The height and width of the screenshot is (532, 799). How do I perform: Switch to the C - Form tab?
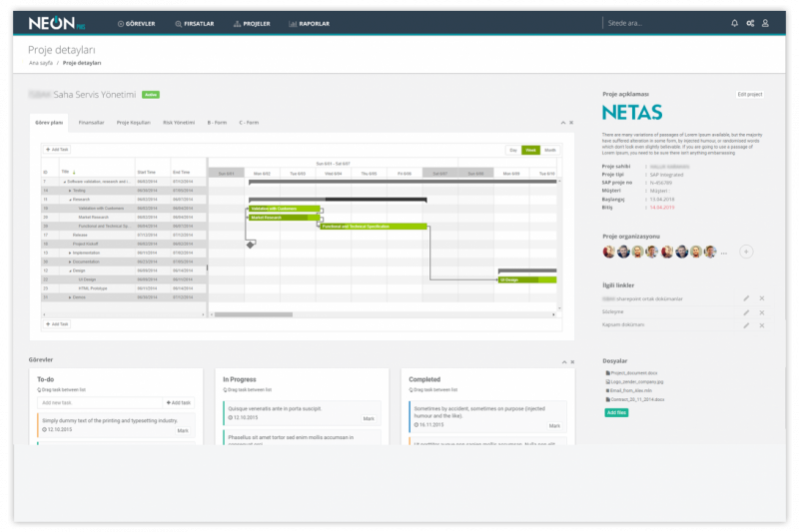click(x=249, y=123)
